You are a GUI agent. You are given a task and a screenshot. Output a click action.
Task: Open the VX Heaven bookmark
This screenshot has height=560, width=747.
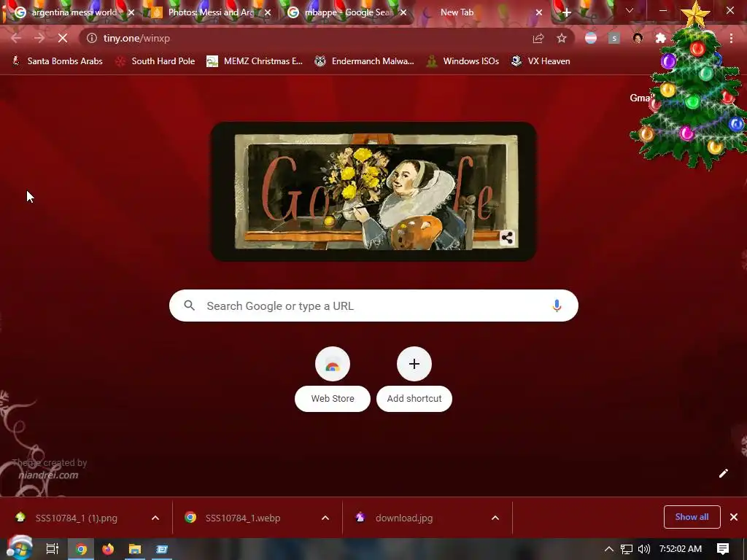[541, 61]
